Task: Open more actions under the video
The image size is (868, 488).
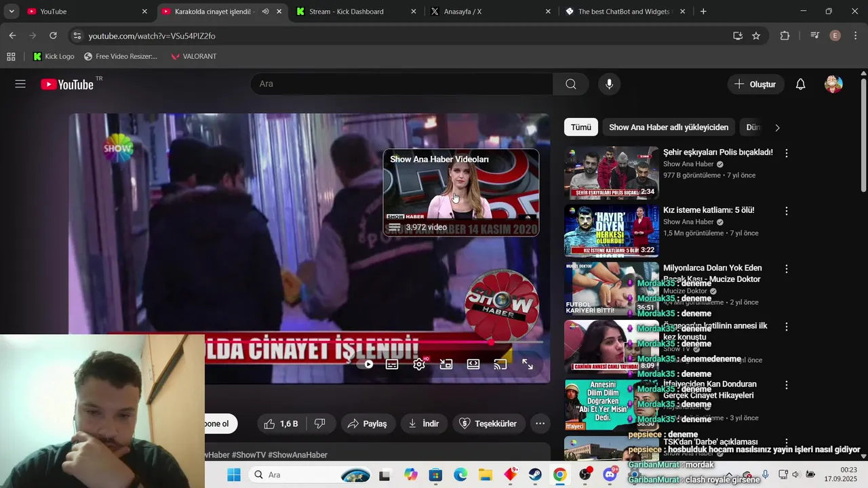Action: (x=540, y=424)
